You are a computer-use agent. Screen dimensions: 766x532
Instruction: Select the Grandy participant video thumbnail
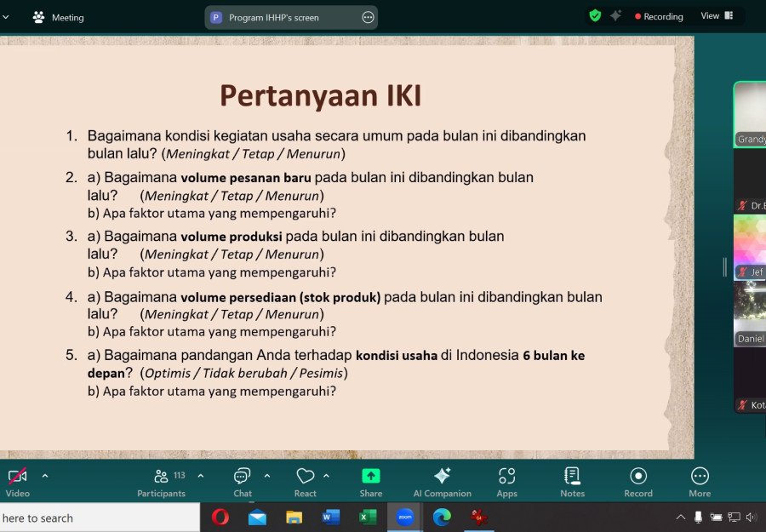tap(751, 114)
